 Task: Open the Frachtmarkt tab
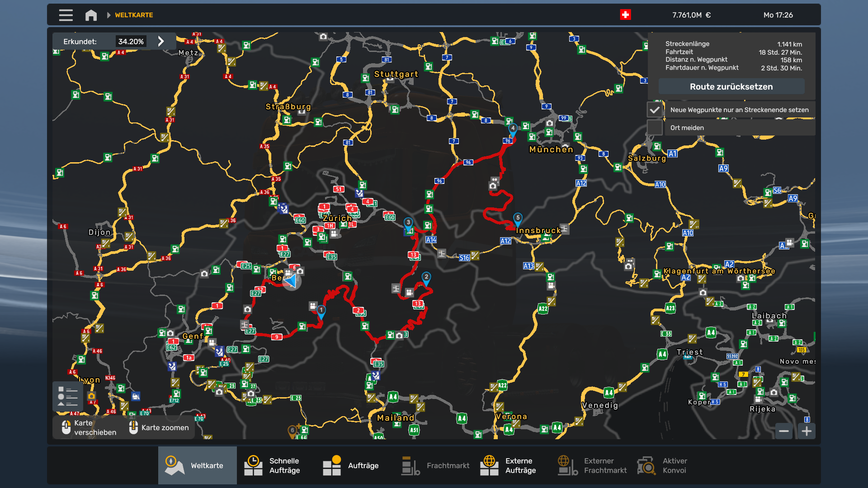tap(434, 465)
